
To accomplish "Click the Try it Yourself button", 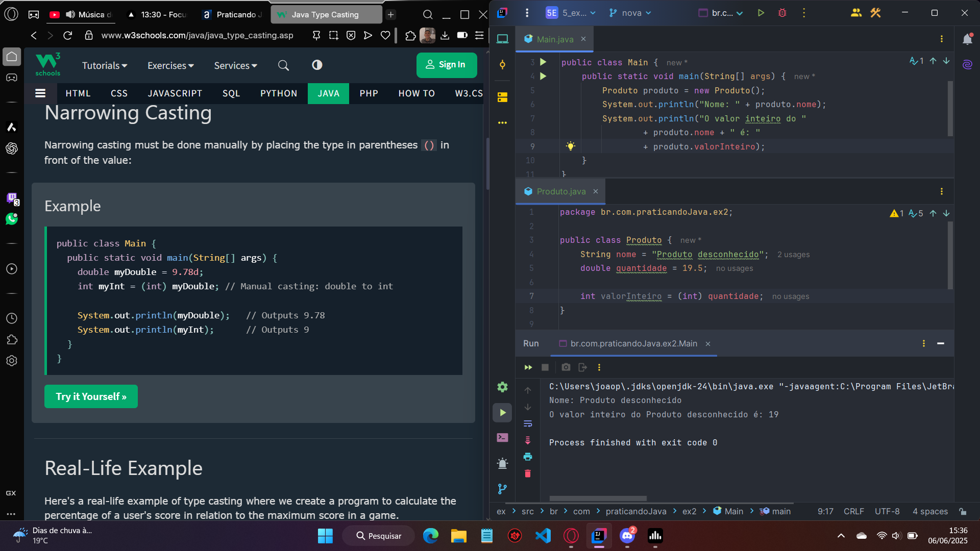I will [x=91, y=396].
